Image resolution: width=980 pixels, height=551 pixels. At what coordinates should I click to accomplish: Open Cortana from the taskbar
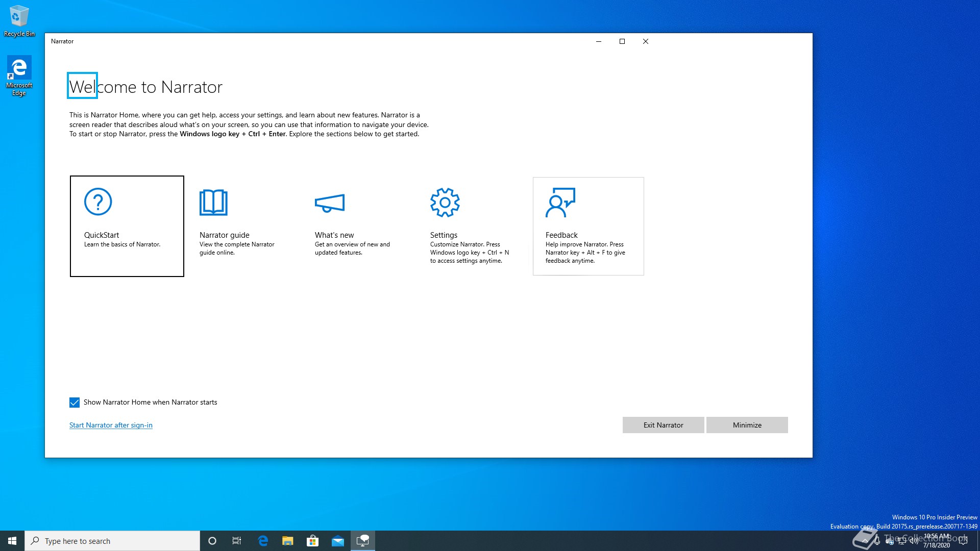tap(212, 541)
